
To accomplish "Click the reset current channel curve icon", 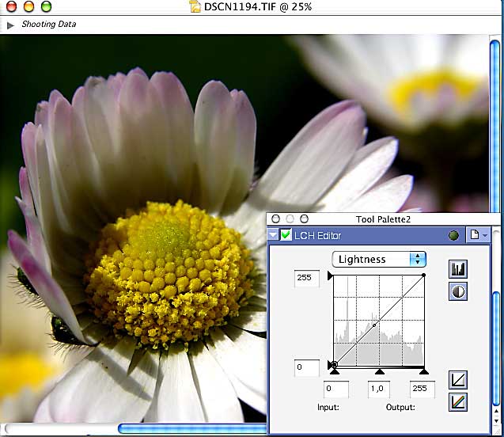I will coord(457,380).
